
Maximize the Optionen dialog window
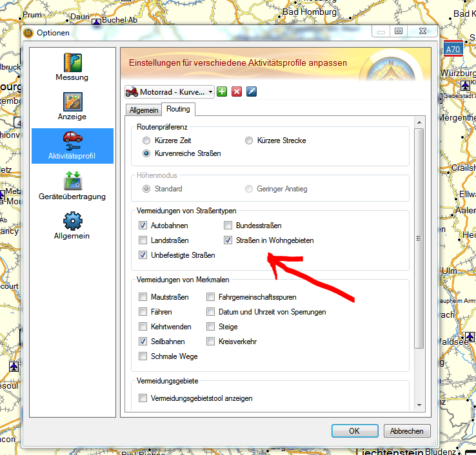click(399, 31)
